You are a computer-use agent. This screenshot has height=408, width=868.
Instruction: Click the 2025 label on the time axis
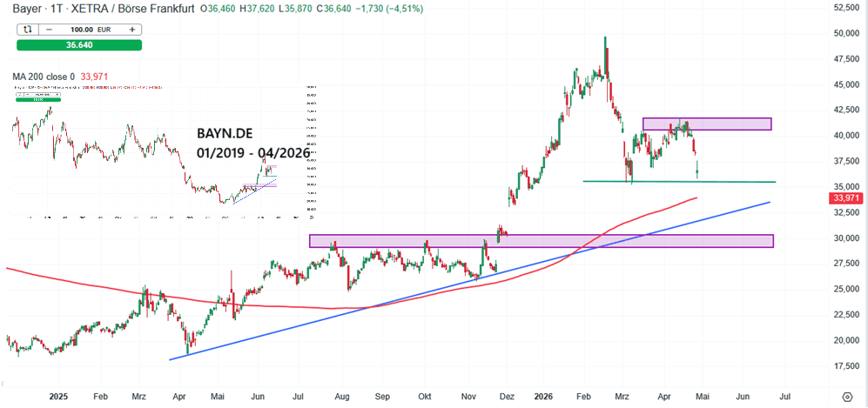(58, 397)
